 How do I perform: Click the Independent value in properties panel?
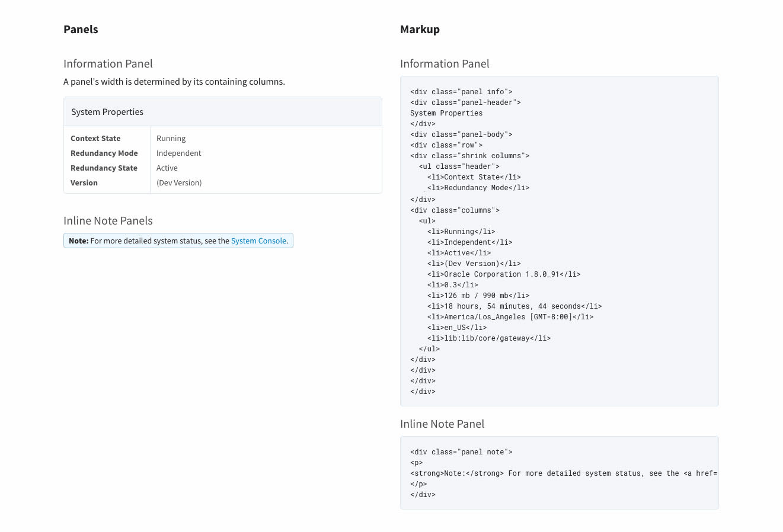click(178, 153)
